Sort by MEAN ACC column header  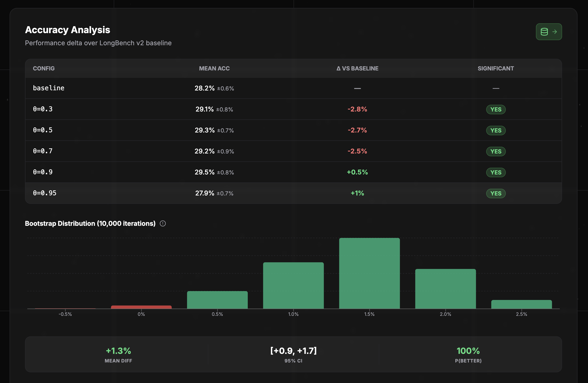[x=214, y=68]
